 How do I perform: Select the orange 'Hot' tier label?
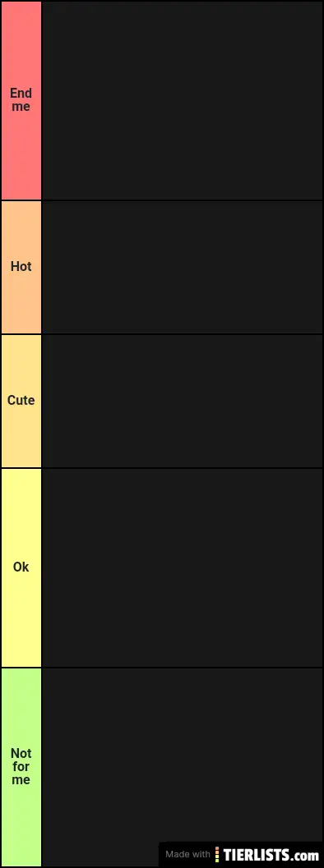tap(21, 267)
